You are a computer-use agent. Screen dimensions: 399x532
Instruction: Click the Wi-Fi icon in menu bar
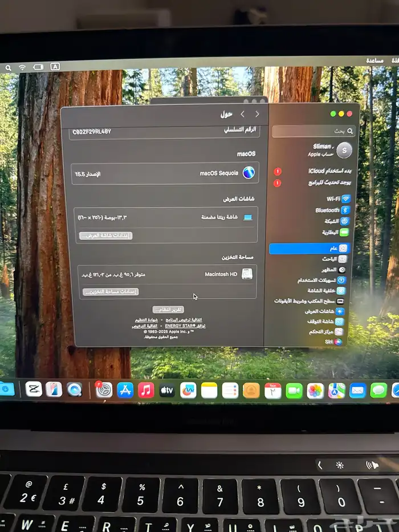pos(22,67)
